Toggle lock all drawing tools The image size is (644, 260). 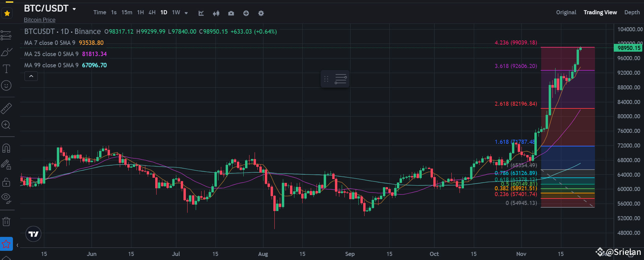point(6,182)
